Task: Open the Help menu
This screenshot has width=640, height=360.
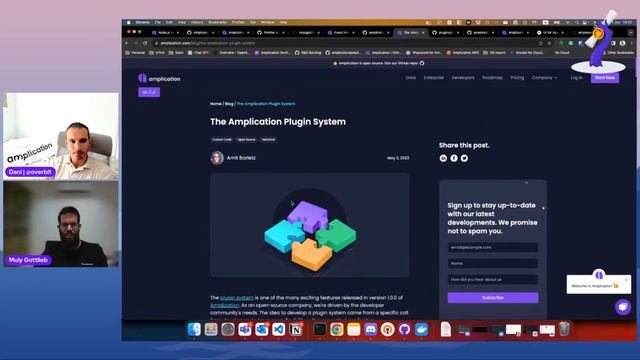Action: pos(283,22)
